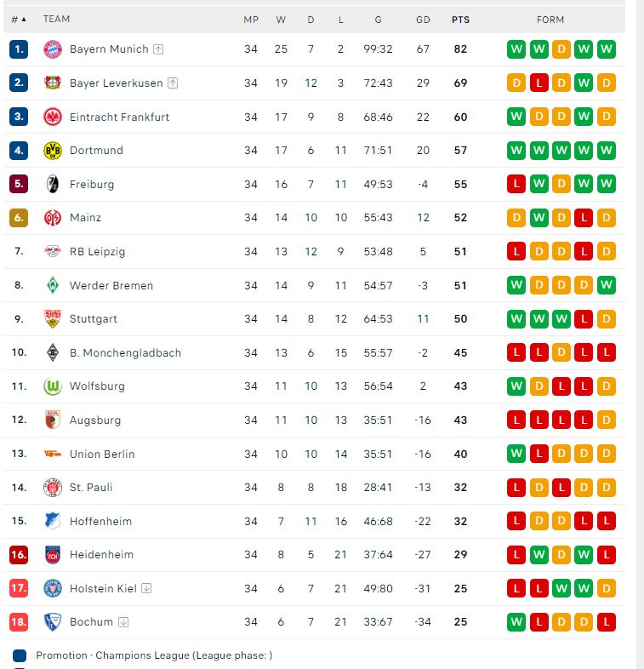644x669 pixels.
Task: Click the Eintracht Frankfurt eagle crest
Action: [53, 117]
